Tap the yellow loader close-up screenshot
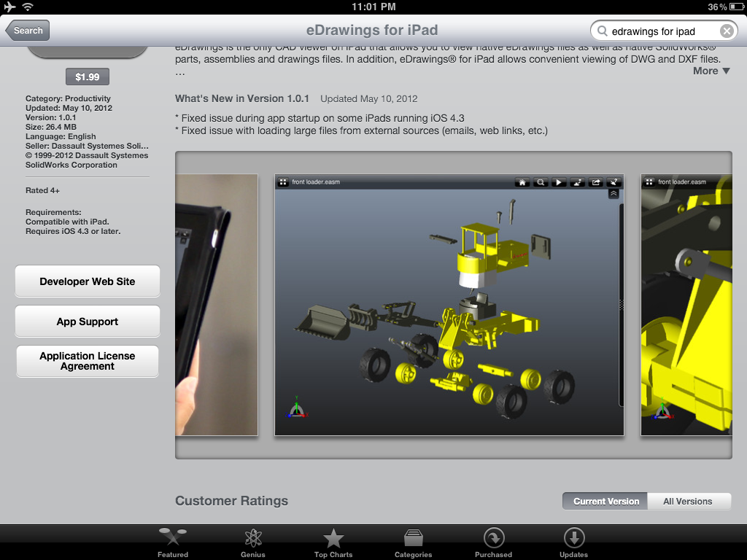Image resolution: width=747 pixels, height=560 pixels. [686, 305]
